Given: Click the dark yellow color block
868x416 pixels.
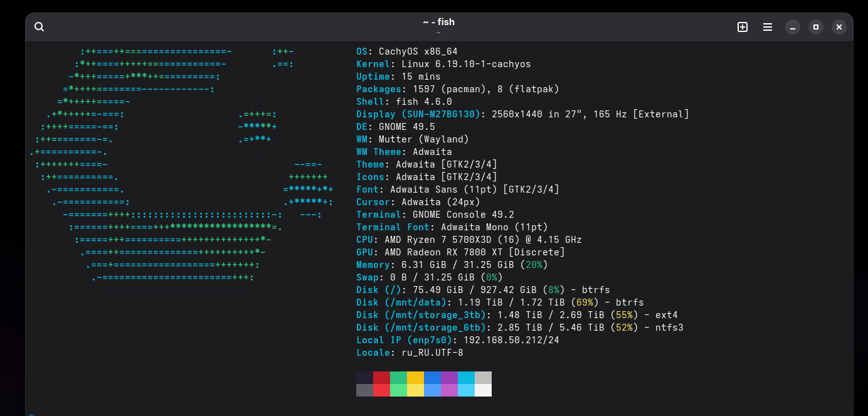Looking at the screenshot, I should [415, 378].
